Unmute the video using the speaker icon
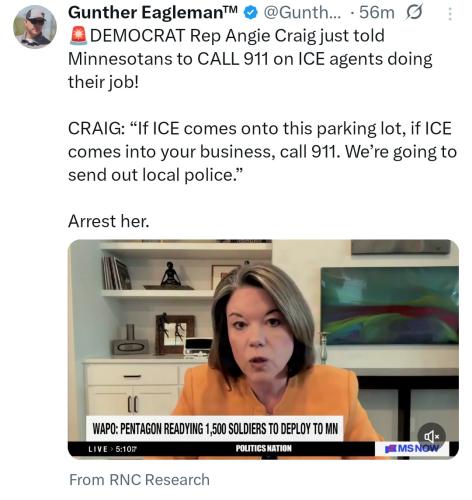This screenshot has height=500, width=472. (431, 436)
